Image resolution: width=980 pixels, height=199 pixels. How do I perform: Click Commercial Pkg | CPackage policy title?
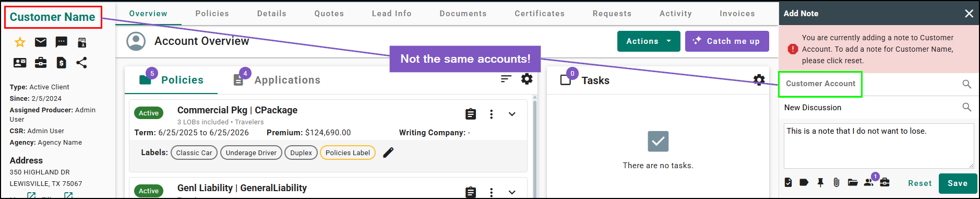pyautogui.click(x=237, y=110)
